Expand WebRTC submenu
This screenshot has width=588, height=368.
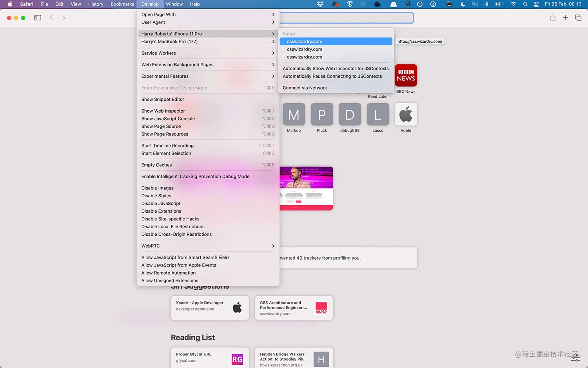pos(208,246)
